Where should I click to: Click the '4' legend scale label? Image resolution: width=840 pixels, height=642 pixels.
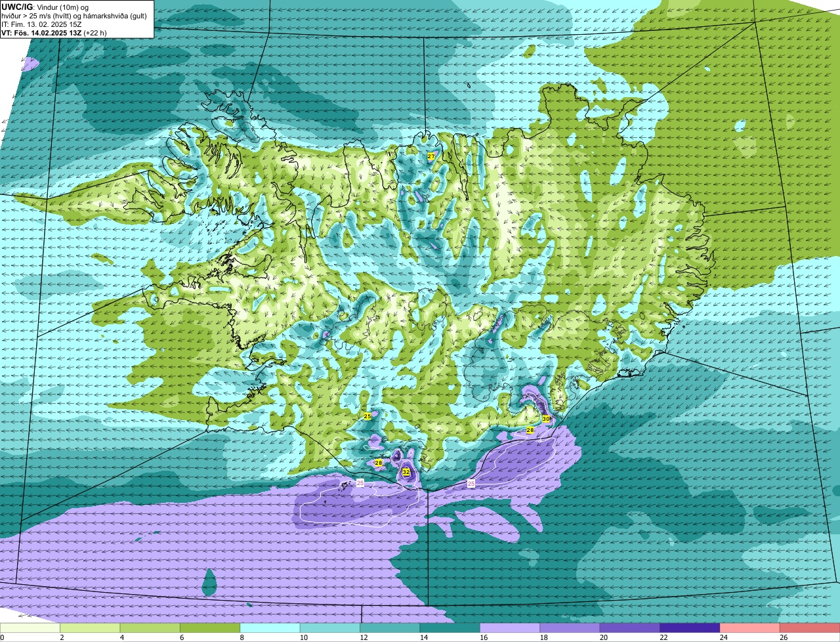122,637
